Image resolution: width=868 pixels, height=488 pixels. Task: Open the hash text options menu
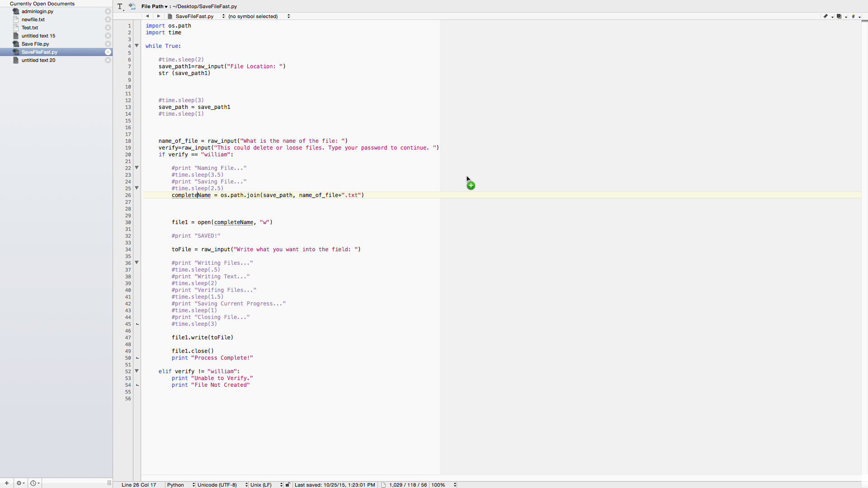[x=854, y=16]
